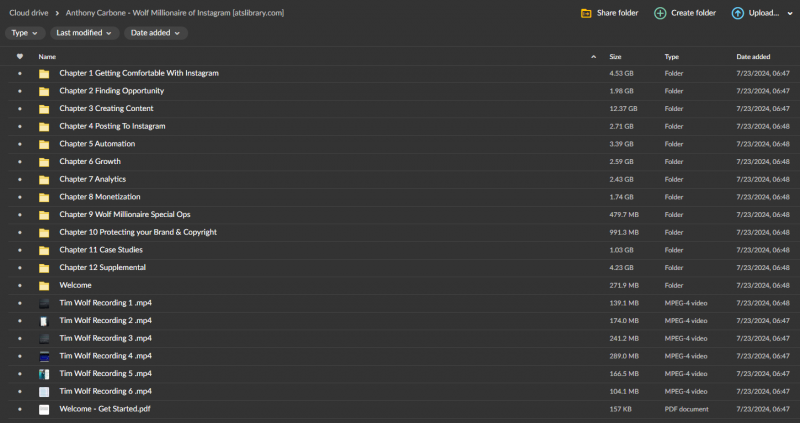This screenshot has height=423, width=800.
Task: Open the Last modified filter dropdown
Action: pos(84,33)
